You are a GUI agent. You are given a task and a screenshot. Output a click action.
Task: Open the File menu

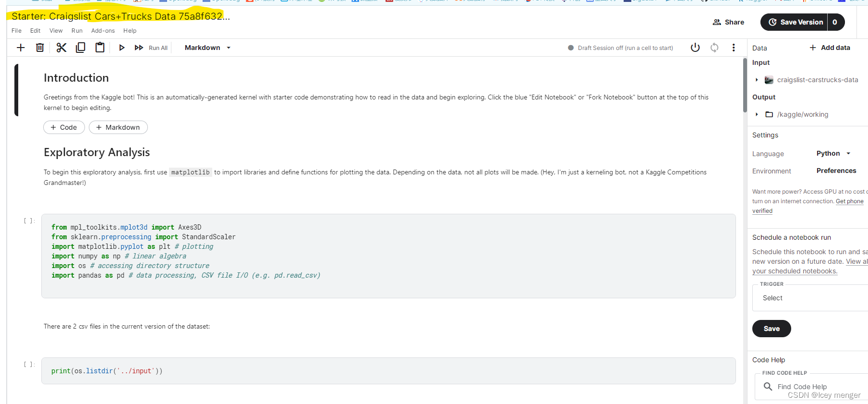[x=16, y=31]
